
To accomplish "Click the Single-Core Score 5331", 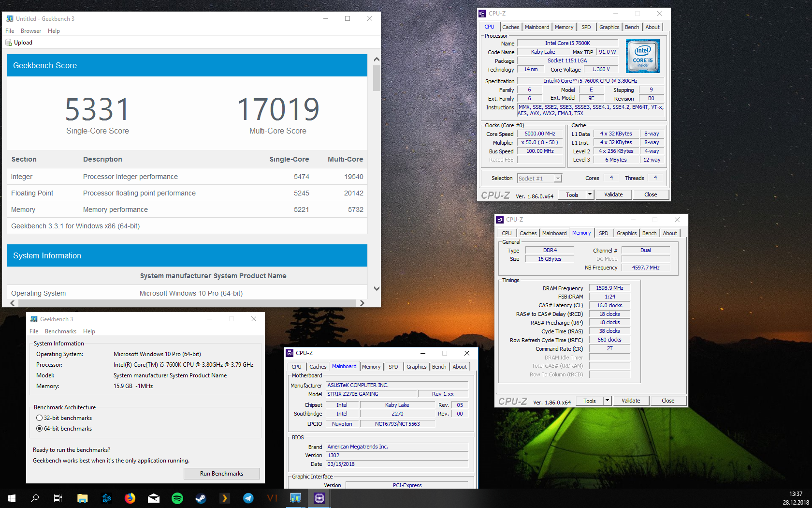I will pos(98,109).
